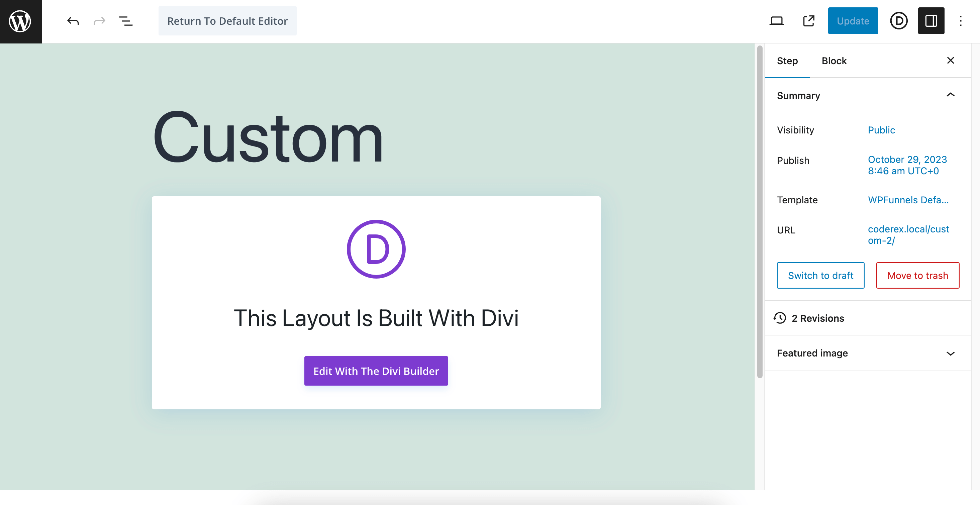Undo the last change
Screen dimensions: 980x505
click(x=73, y=21)
